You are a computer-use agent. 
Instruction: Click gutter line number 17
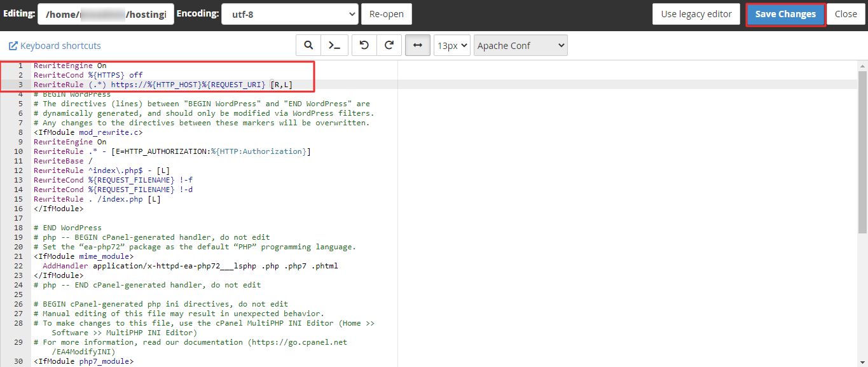(x=18, y=218)
